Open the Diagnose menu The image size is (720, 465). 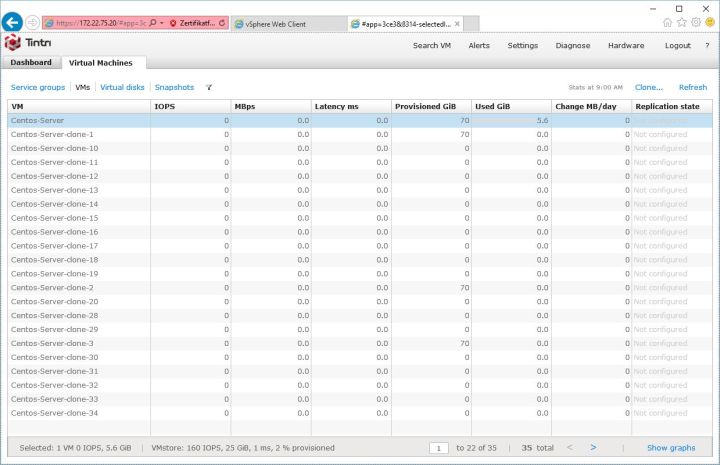[573, 45]
